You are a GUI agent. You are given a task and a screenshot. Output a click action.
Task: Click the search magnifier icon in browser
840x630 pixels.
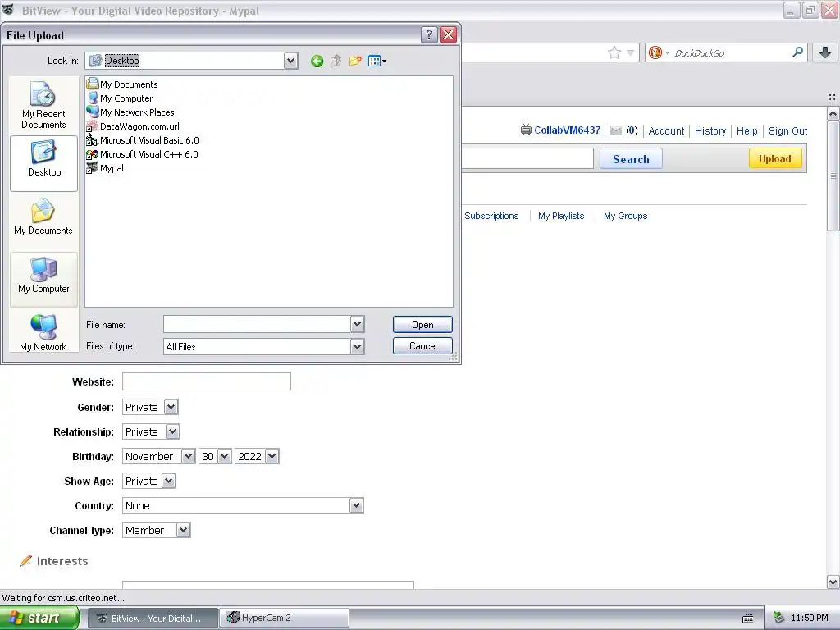point(797,52)
